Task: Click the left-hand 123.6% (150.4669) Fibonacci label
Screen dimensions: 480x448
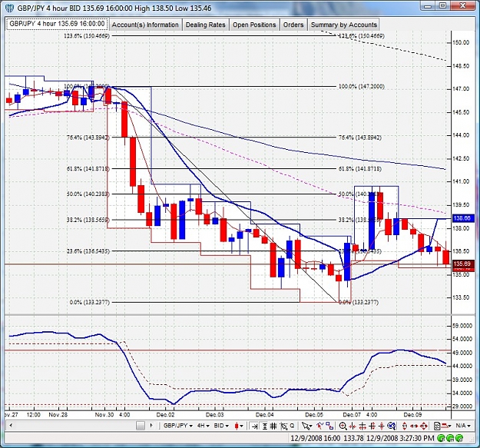Action: (86, 36)
